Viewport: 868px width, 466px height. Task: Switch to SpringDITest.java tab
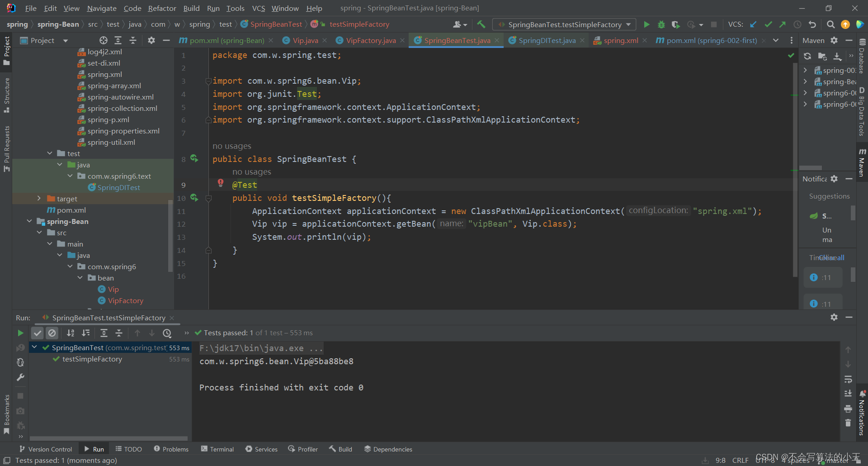547,40
